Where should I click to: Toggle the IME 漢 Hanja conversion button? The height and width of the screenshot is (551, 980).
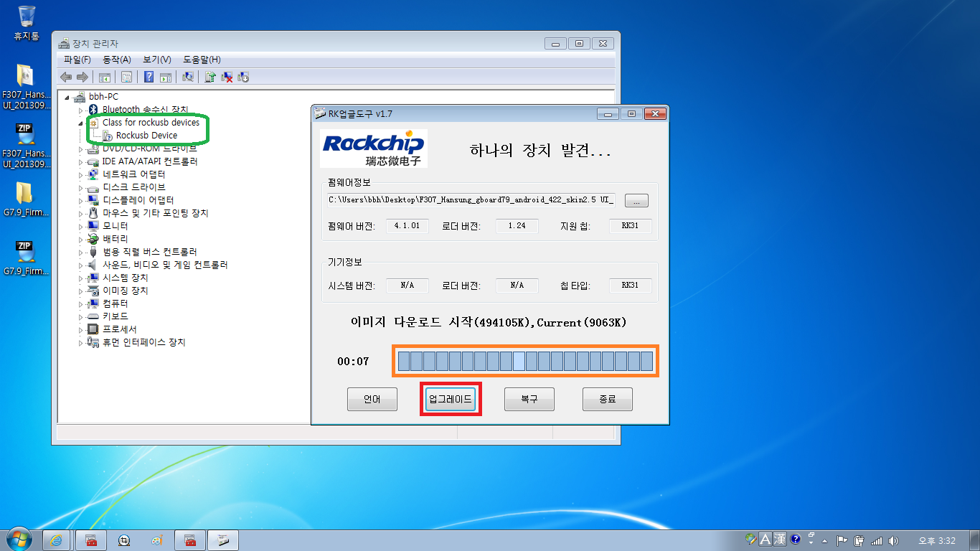click(780, 540)
